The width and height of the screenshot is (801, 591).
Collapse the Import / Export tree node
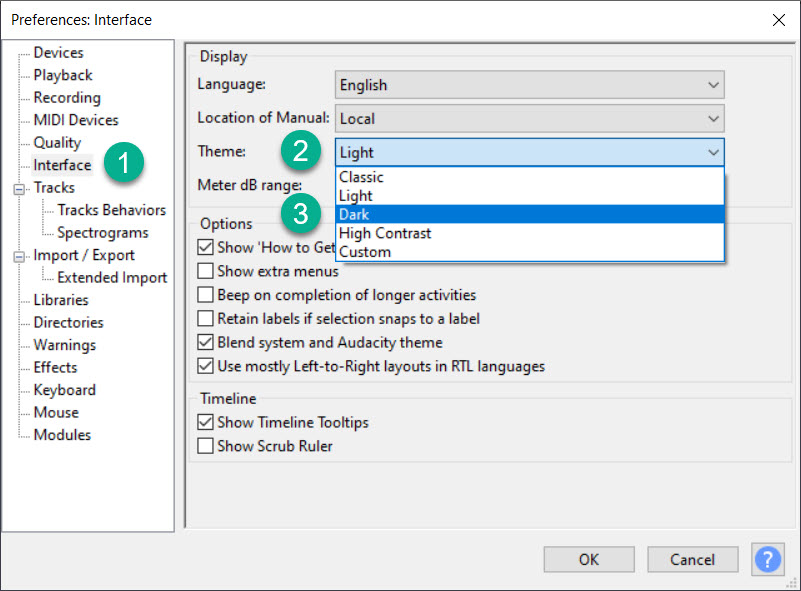point(19,256)
